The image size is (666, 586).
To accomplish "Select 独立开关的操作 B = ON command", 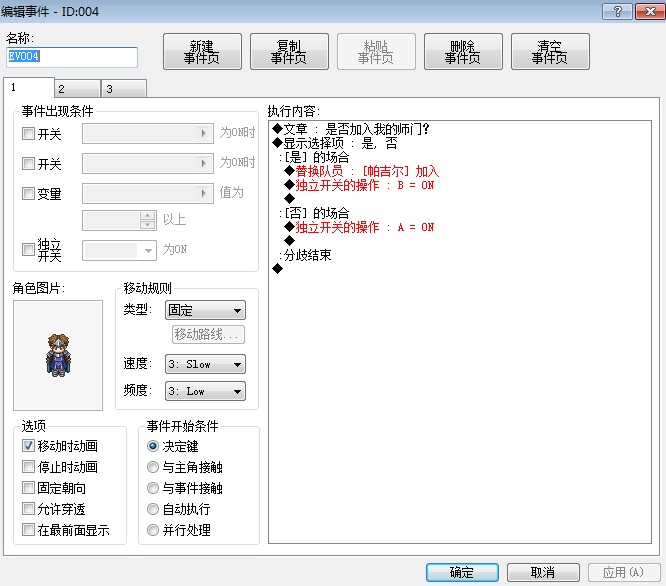I will click(x=359, y=185).
